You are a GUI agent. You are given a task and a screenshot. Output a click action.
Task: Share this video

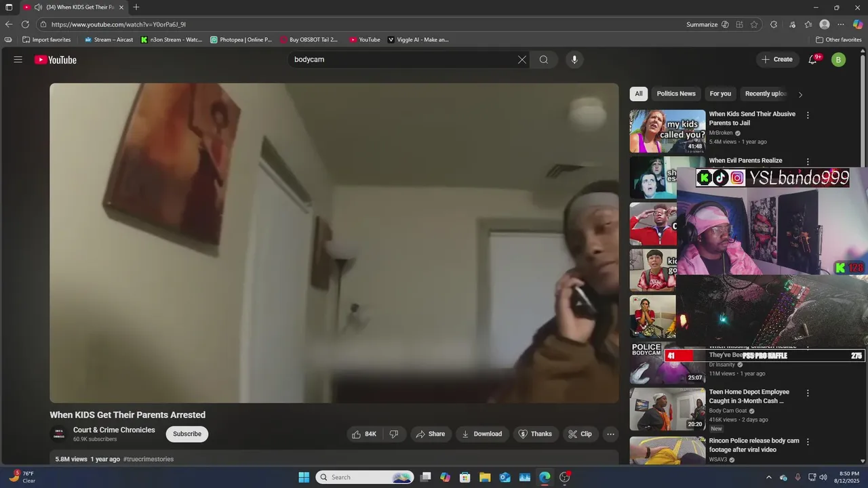coord(431,434)
